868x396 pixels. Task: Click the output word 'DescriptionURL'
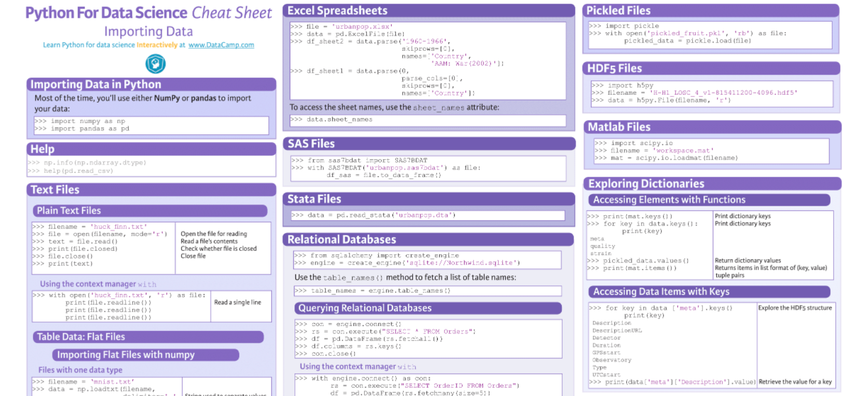pyautogui.click(x=617, y=331)
